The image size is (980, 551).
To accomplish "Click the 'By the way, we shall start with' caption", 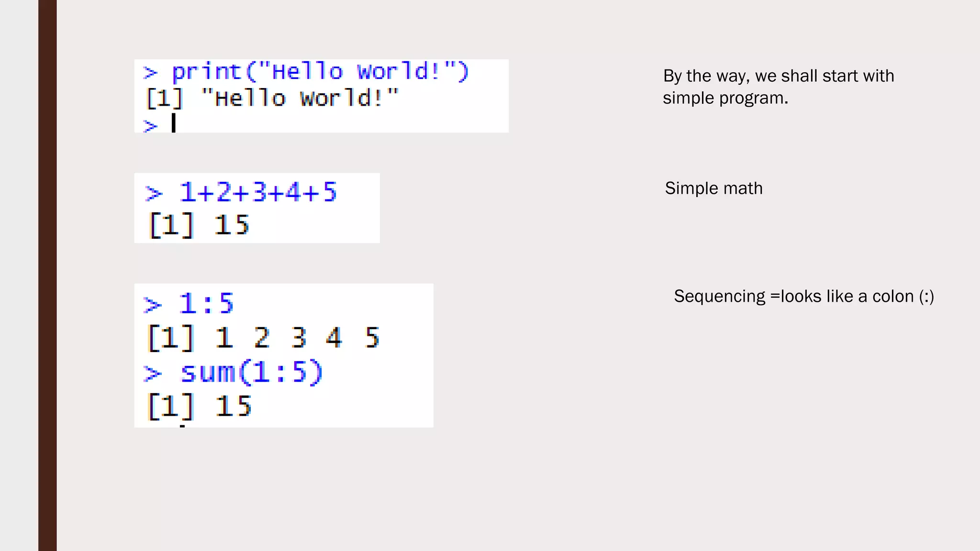I will 779,76.
